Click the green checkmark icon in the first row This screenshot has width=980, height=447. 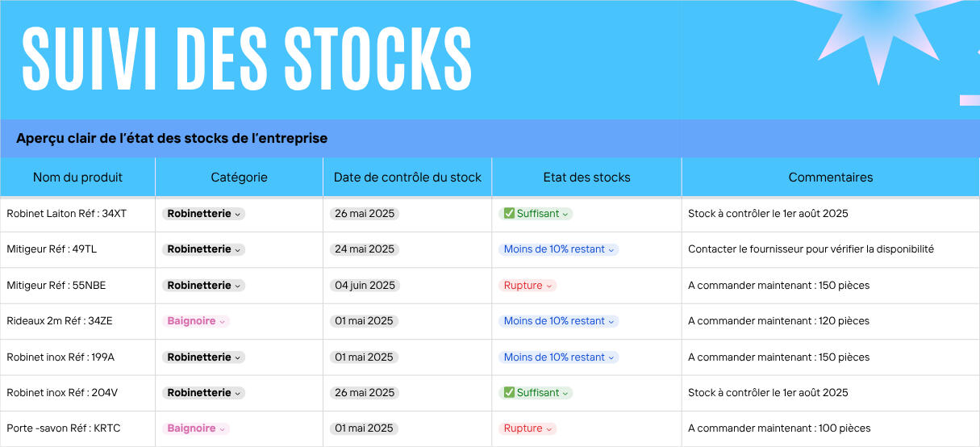click(509, 214)
